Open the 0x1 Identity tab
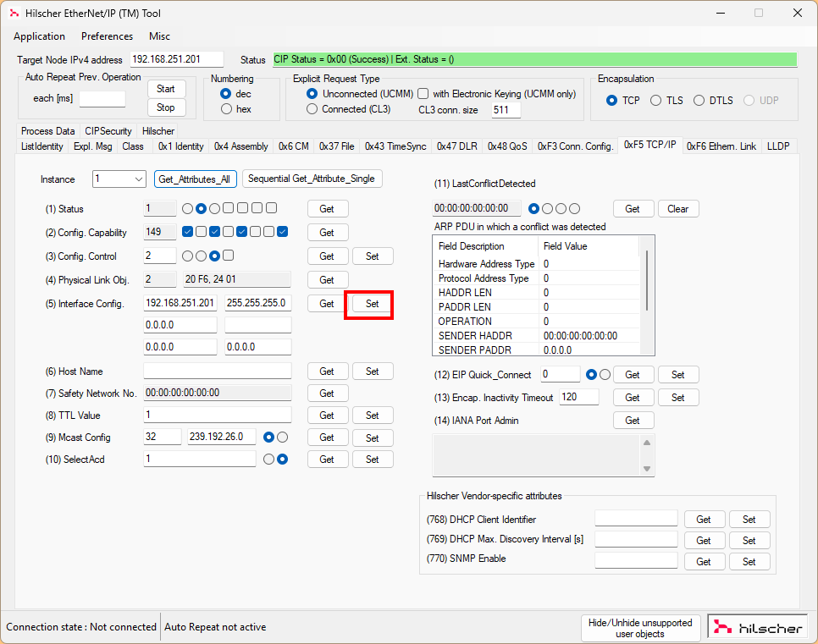This screenshot has width=818, height=644. [x=180, y=146]
